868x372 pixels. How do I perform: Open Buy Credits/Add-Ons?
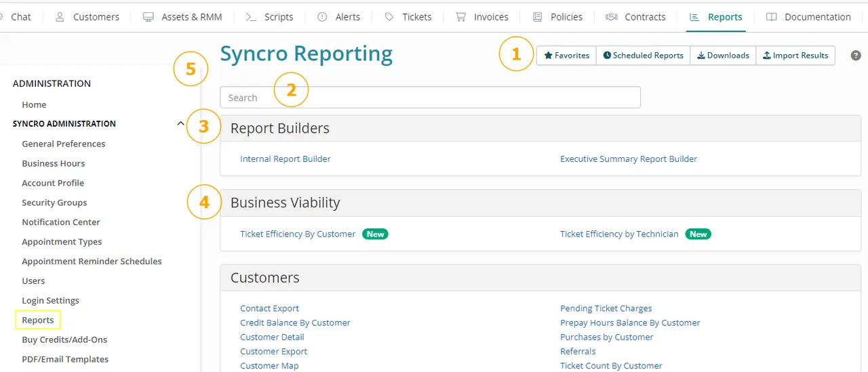click(x=64, y=339)
